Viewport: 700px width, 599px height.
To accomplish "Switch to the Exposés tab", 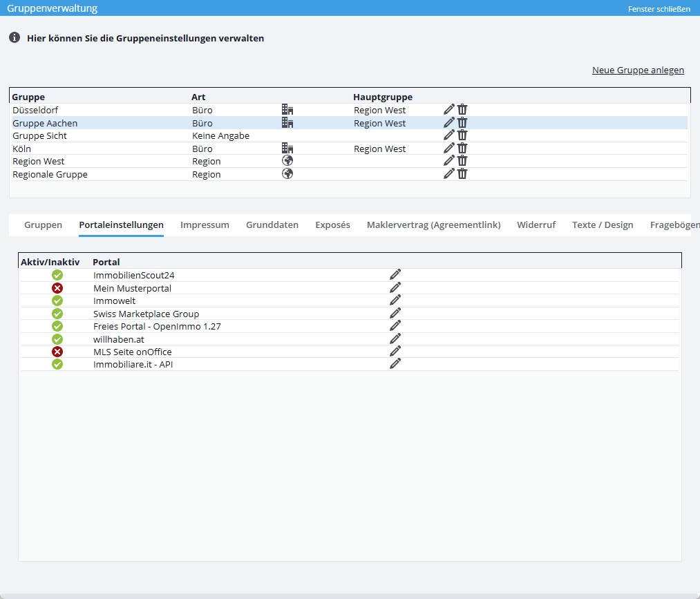I will [332, 225].
